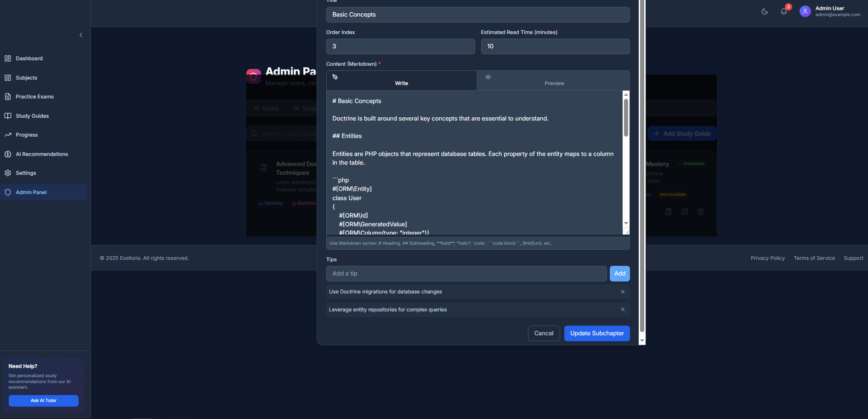The height and width of the screenshot is (419, 868).
Task: Click the dialog scrollbar thumb
Action: pos(642,166)
